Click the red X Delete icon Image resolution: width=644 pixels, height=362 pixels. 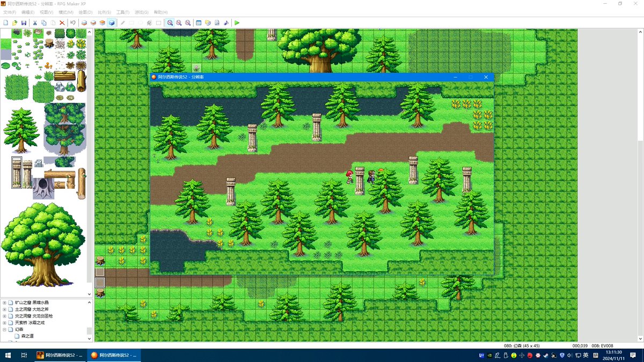pos(62,23)
